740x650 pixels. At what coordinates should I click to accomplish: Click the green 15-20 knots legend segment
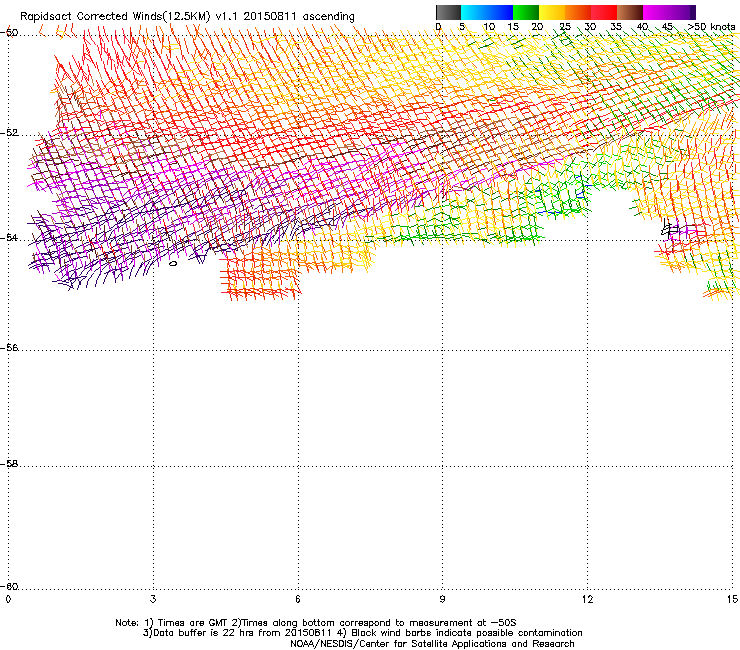click(526, 12)
